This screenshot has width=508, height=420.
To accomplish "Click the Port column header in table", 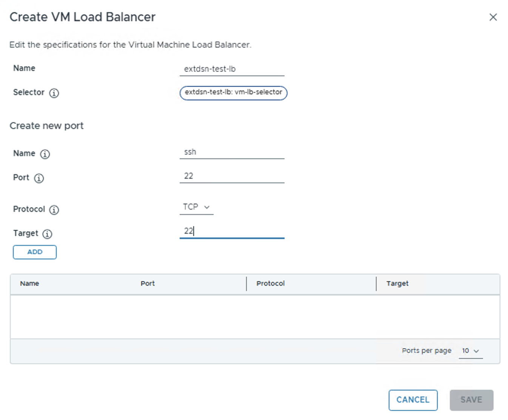I will coord(148,284).
